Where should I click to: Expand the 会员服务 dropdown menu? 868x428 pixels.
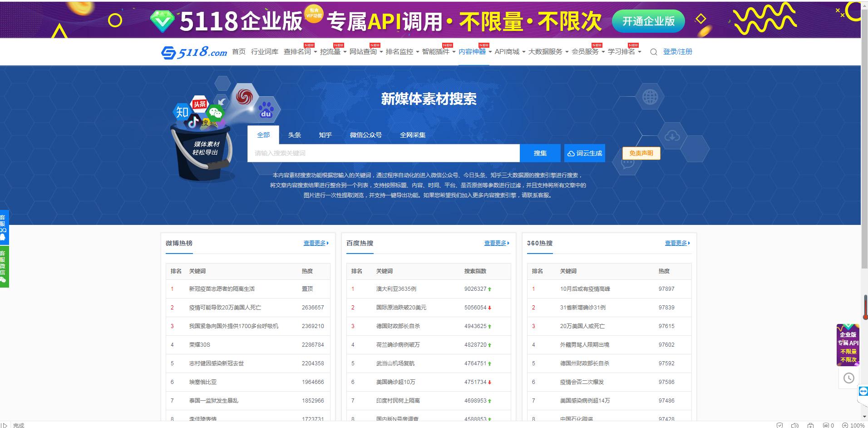[x=588, y=52]
